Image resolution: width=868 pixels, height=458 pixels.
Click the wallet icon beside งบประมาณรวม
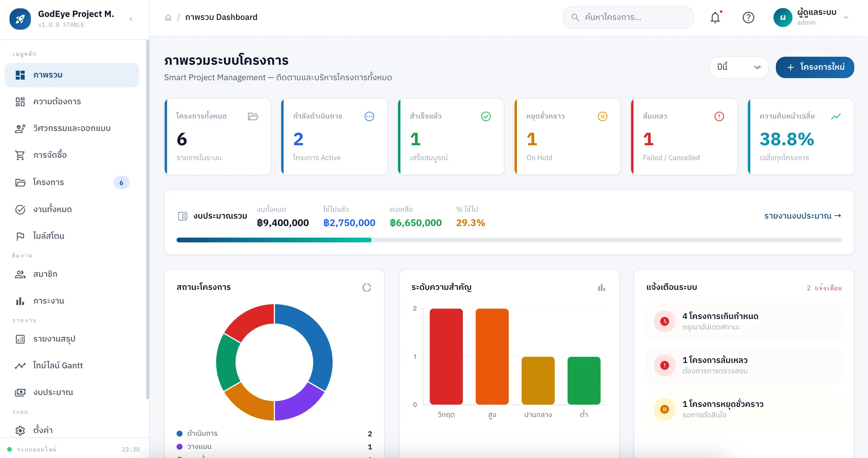183,216
